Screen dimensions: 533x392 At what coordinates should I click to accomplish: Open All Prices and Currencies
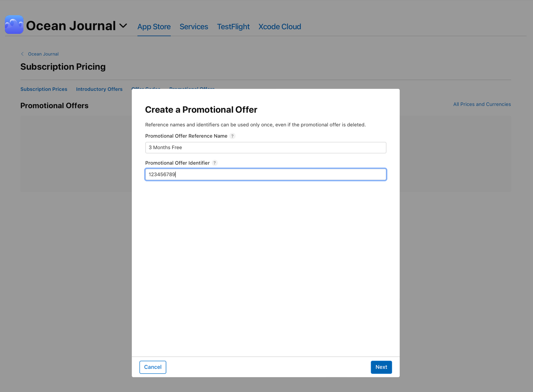[482, 104]
